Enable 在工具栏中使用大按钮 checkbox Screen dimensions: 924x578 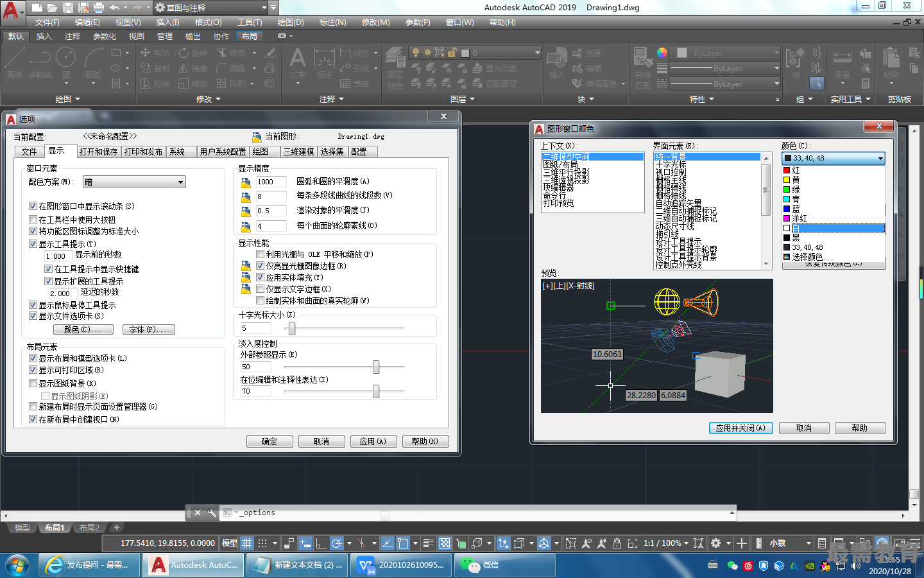tap(33, 220)
